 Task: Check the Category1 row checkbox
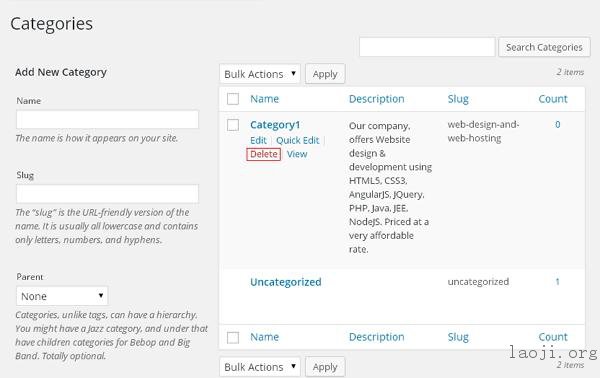pyautogui.click(x=233, y=125)
